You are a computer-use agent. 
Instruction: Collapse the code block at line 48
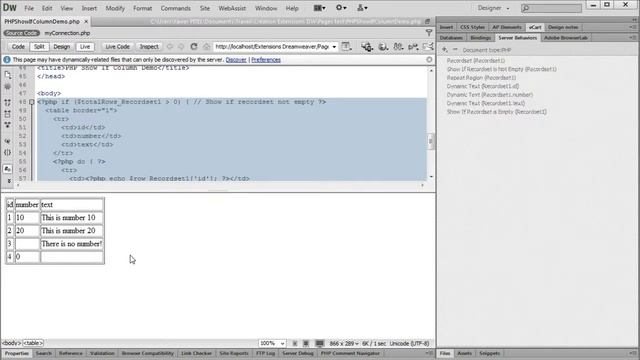tap(31, 102)
